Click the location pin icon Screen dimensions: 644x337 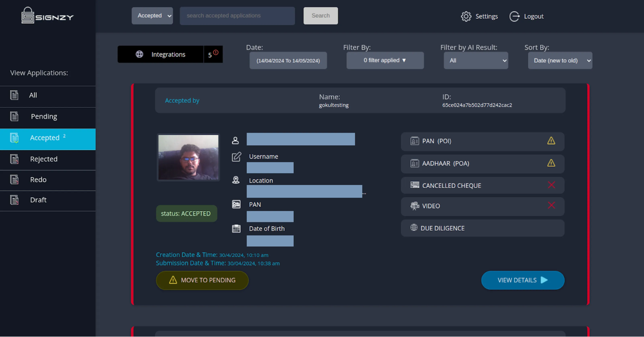tap(236, 180)
